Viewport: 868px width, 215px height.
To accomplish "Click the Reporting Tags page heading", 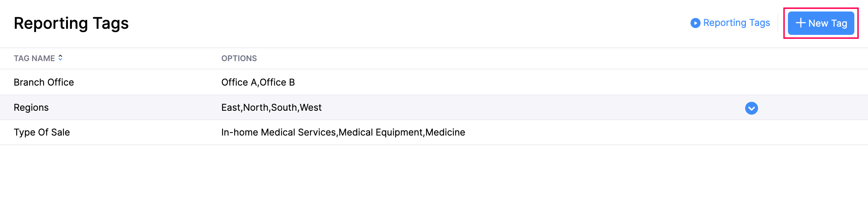I will [x=71, y=23].
